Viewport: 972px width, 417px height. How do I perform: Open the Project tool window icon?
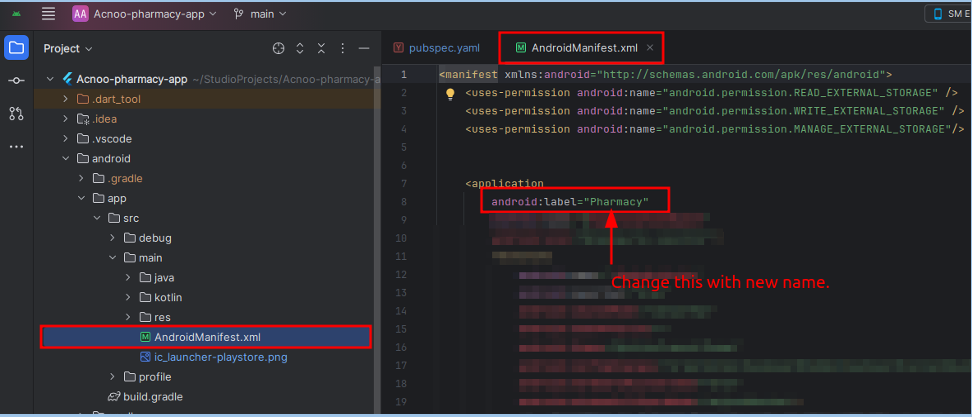click(x=16, y=48)
